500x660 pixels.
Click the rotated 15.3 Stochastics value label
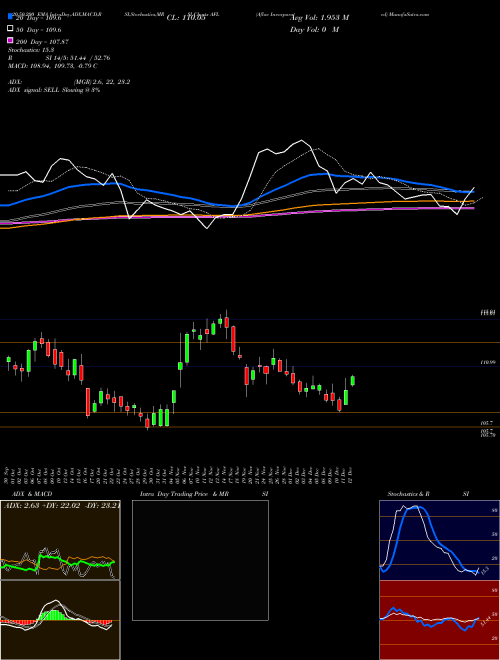pyautogui.click(x=484, y=571)
